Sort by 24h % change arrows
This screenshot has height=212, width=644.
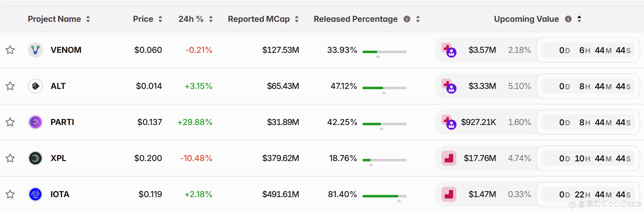click(211, 19)
